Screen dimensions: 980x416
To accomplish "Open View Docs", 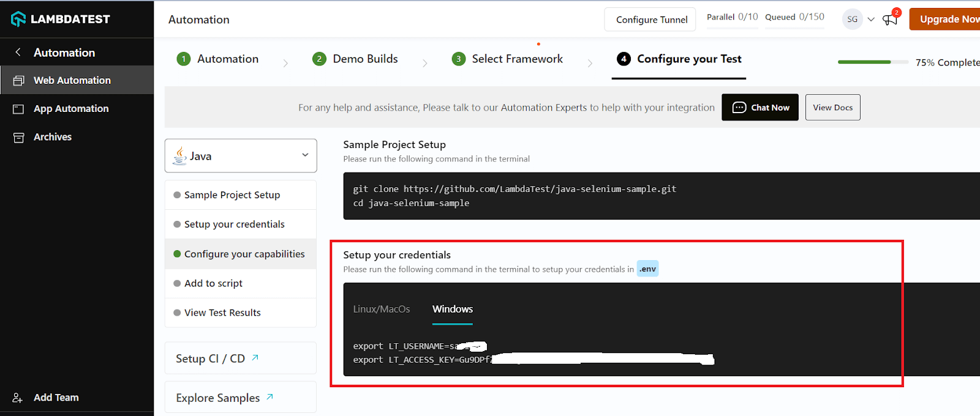I will point(833,107).
